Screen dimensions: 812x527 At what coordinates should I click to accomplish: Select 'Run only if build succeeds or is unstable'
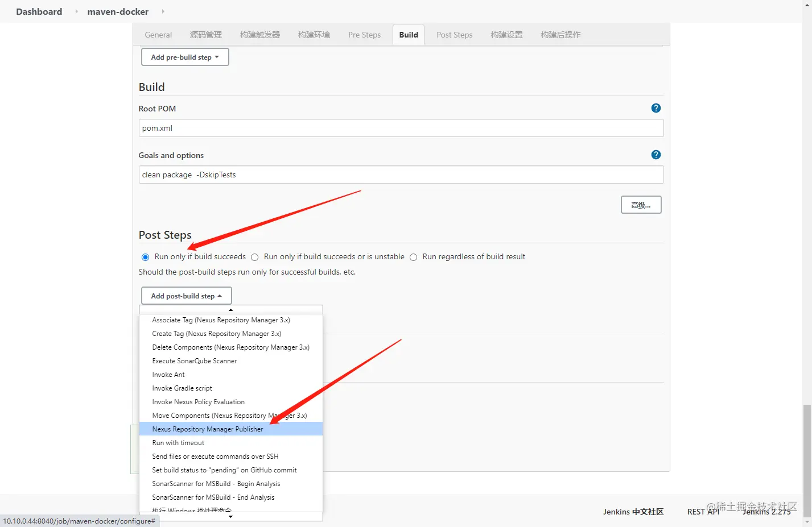pos(255,257)
